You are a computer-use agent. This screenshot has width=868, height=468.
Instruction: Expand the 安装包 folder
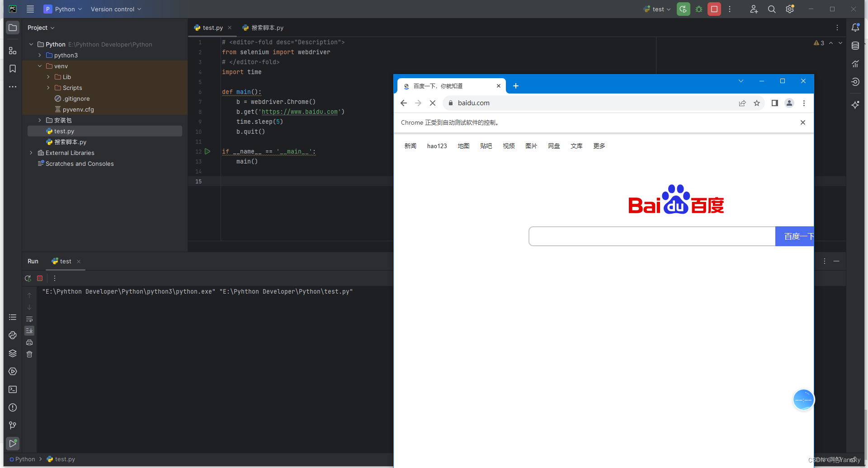coord(40,120)
